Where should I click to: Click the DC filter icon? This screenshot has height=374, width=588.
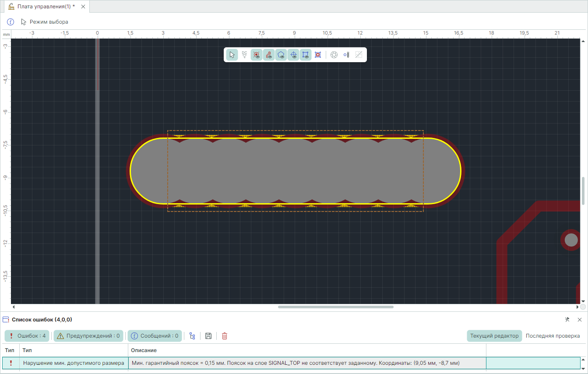(244, 55)
